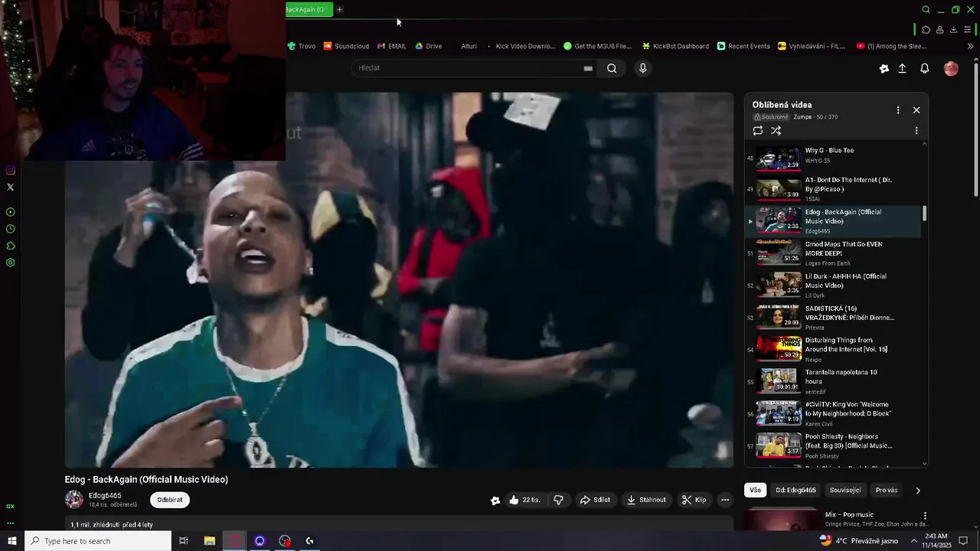Open more actions ellipsis next to Klip
Viewport: 980px width, 551px height.
pyautogui.click(x=724, y=500)
